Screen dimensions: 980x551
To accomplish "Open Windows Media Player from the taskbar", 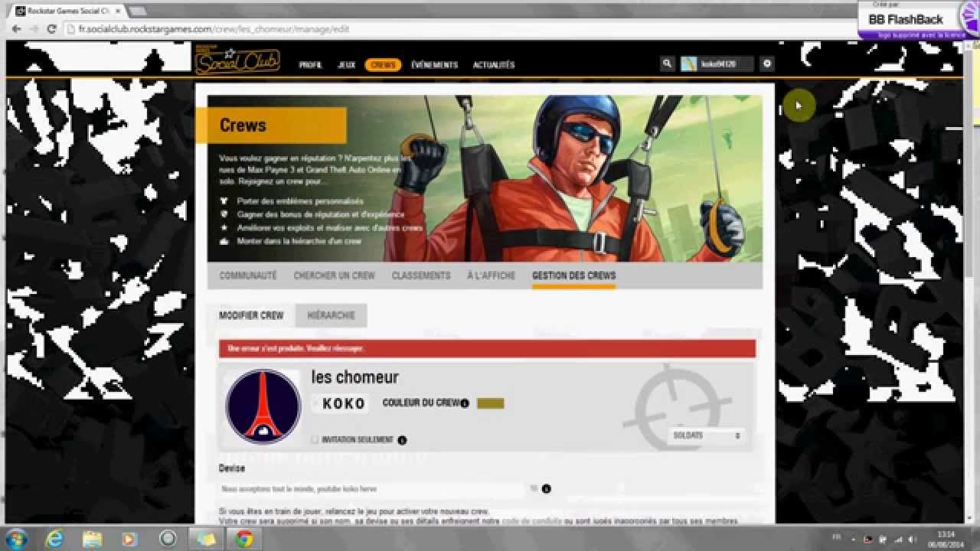I will pyautogui.click(x=130, y=538).
